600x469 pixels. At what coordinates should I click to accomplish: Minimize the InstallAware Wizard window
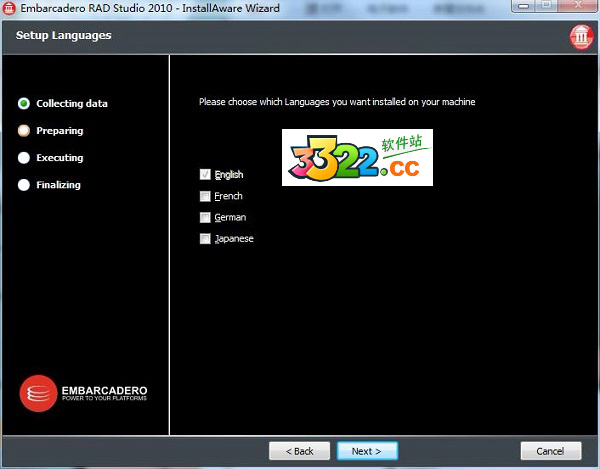coord(523,5)
